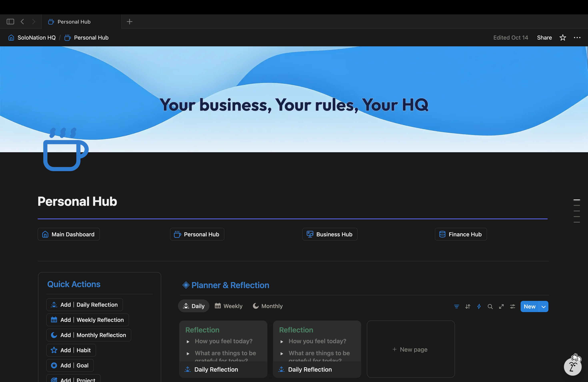Expand first card's 'How you feel today?' toggle
The image size is (588, 382).
[188, 341]
